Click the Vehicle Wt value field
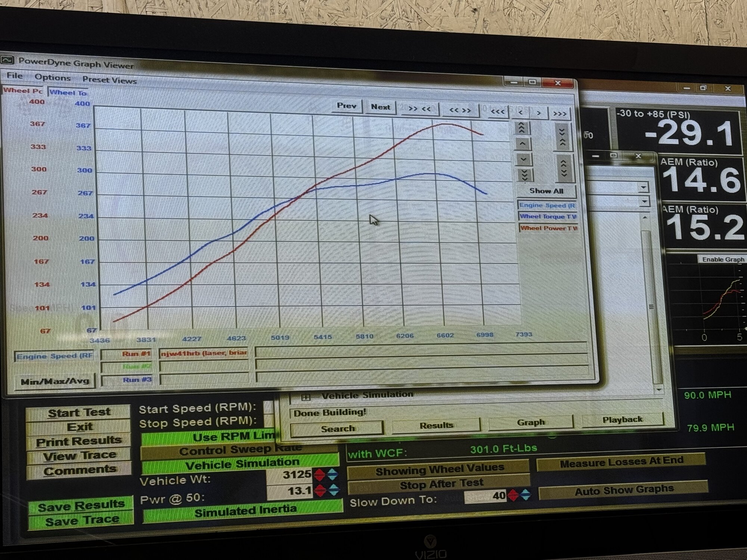747x560 pixels. pyautogui.click(x=289, y=475)
